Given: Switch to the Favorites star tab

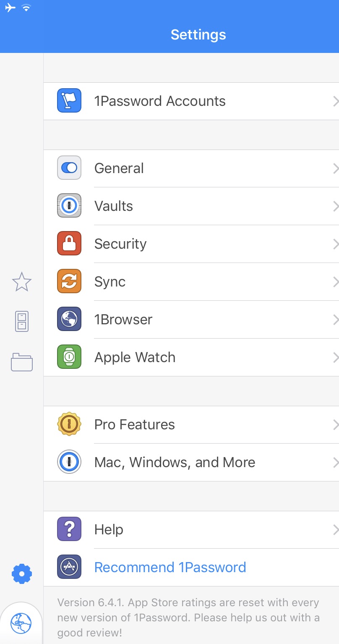Looking at the screenshot, I should click(21, 282).
